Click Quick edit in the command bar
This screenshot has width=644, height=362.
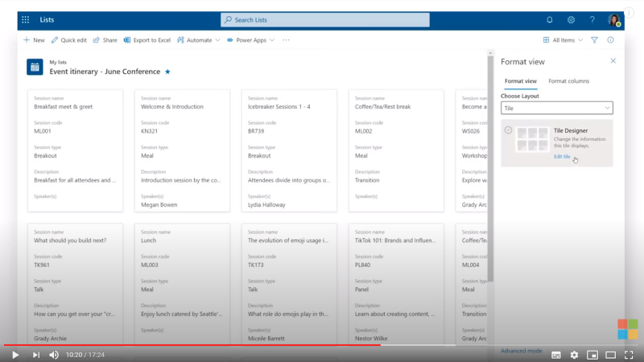coord(69,39)
